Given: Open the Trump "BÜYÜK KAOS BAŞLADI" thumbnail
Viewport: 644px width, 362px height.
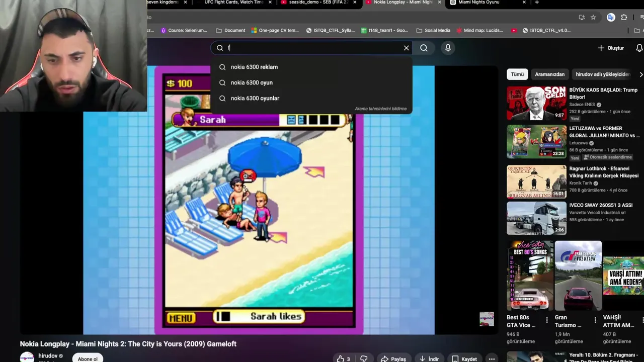Looking at the screenshot, I should [536, 103].
